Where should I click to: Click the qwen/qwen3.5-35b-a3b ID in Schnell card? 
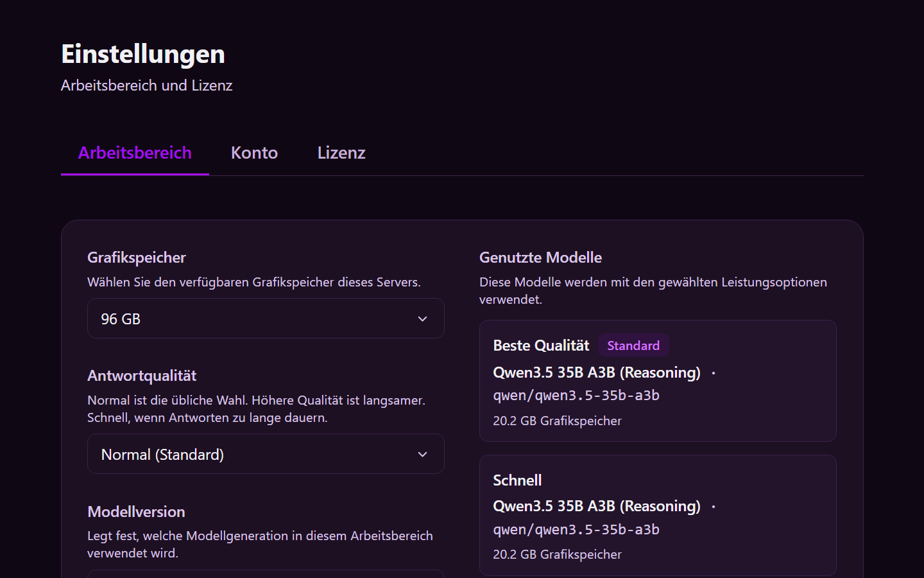click(576, 530)
